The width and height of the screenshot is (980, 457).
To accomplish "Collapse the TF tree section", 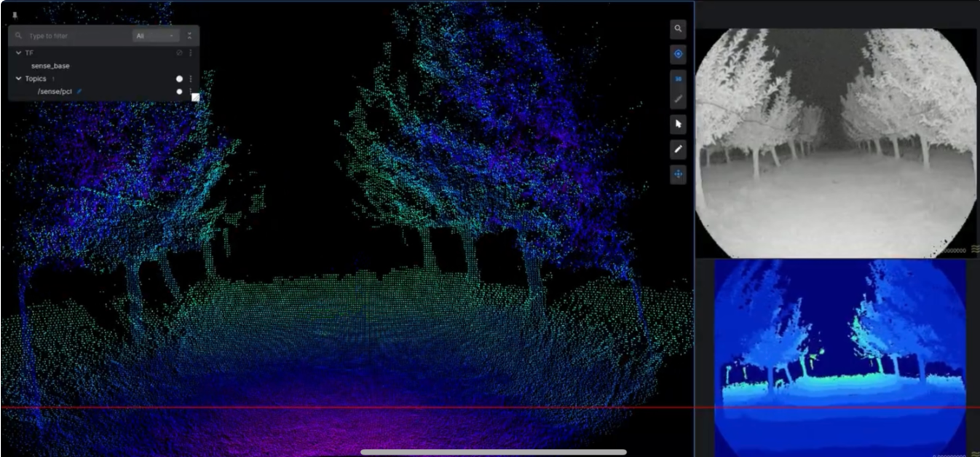I will [x=19, y=53].
